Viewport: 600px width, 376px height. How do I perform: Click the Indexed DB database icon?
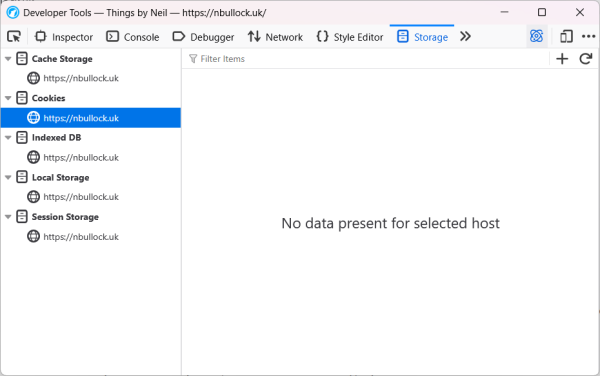pos(22,138)
